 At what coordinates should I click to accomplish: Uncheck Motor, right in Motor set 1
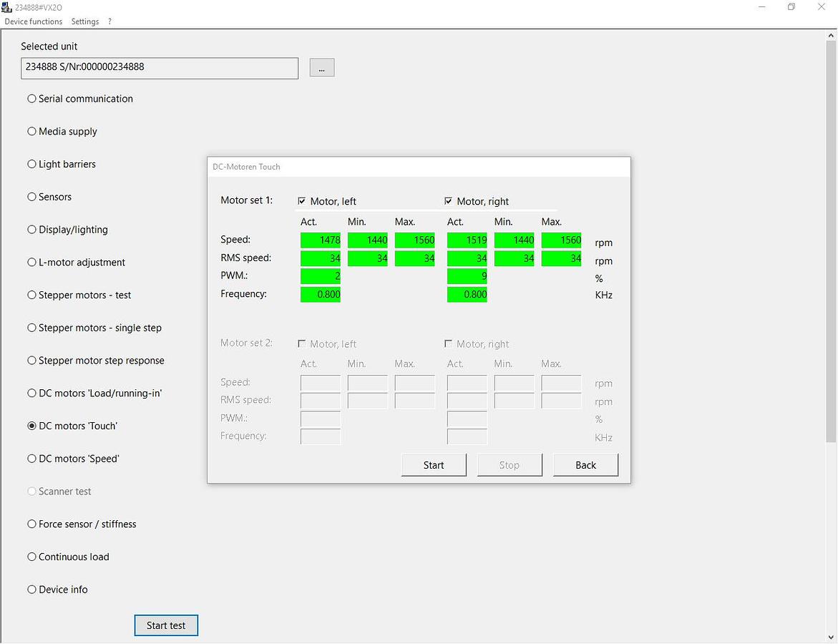(x=449, y=201)
